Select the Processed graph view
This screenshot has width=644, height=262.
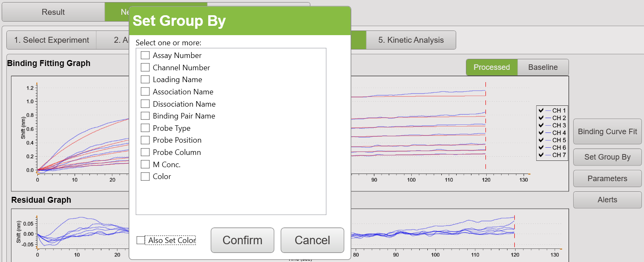[x=492, y=67]
